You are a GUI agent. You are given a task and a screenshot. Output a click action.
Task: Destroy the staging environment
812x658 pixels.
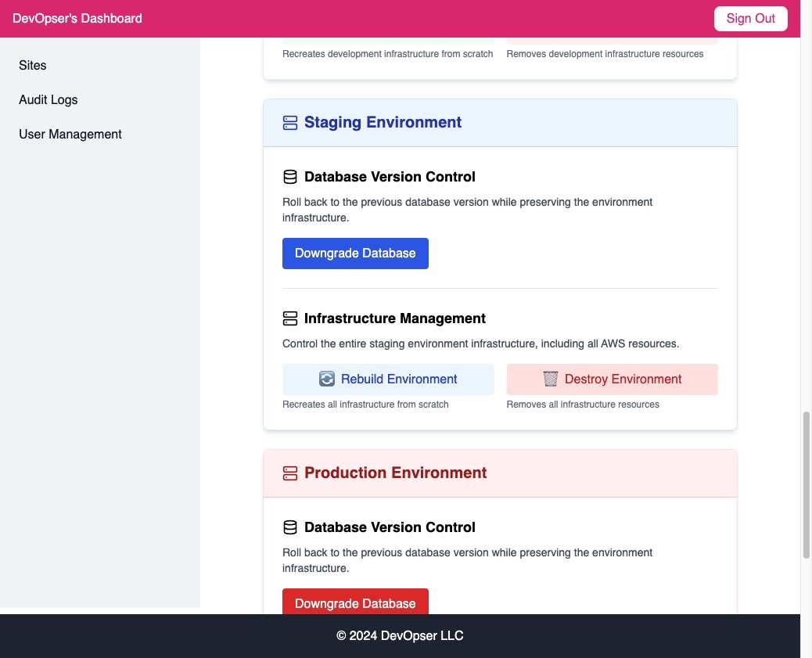(x=612, y=379)
